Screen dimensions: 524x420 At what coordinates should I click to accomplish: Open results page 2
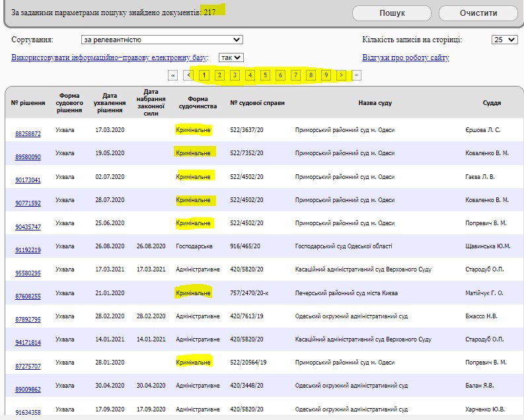(x=219, y=75)
